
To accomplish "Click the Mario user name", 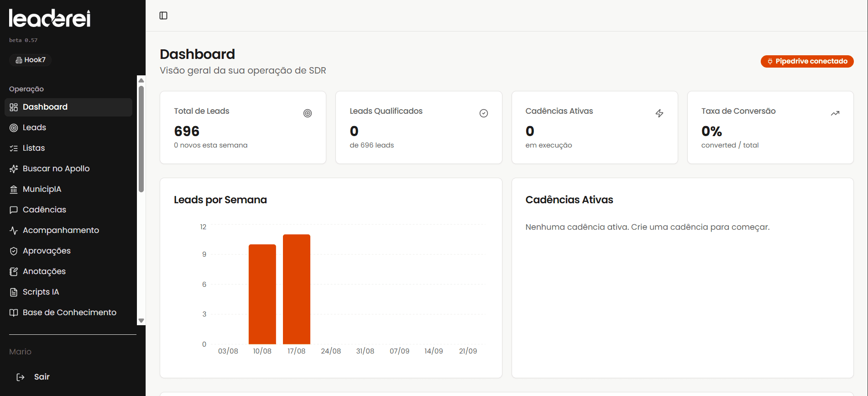I will [x=20, y=352].
